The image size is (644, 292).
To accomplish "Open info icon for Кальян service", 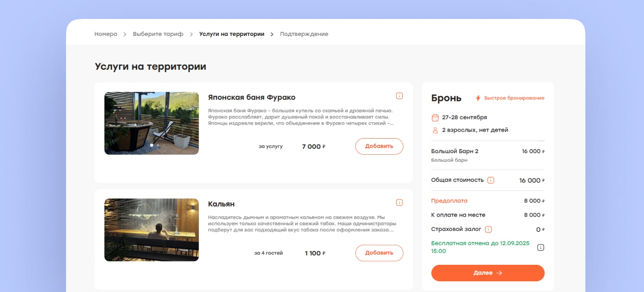I will (x=399, y=203).
